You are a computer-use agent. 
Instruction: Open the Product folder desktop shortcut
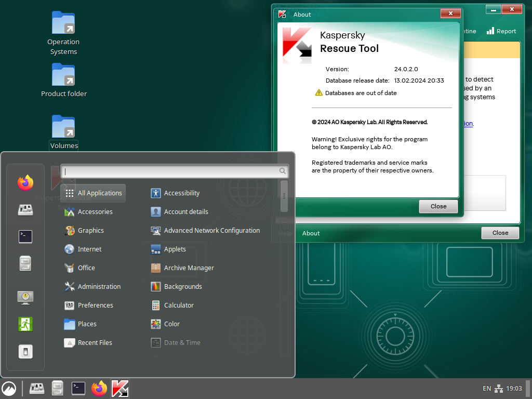[x=64, y=80]
